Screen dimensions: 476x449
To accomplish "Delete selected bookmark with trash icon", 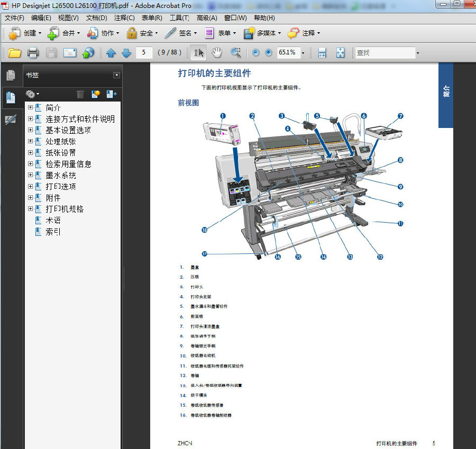I will pyautogui.click(x=80, y=94).
